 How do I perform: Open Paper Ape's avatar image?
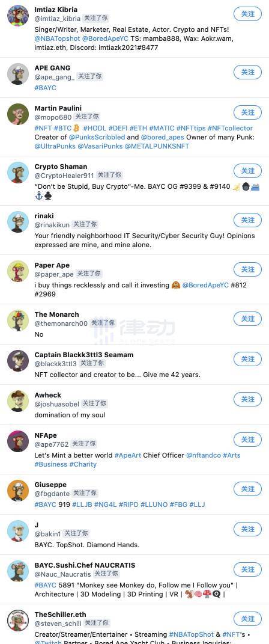tap(18, 271)
